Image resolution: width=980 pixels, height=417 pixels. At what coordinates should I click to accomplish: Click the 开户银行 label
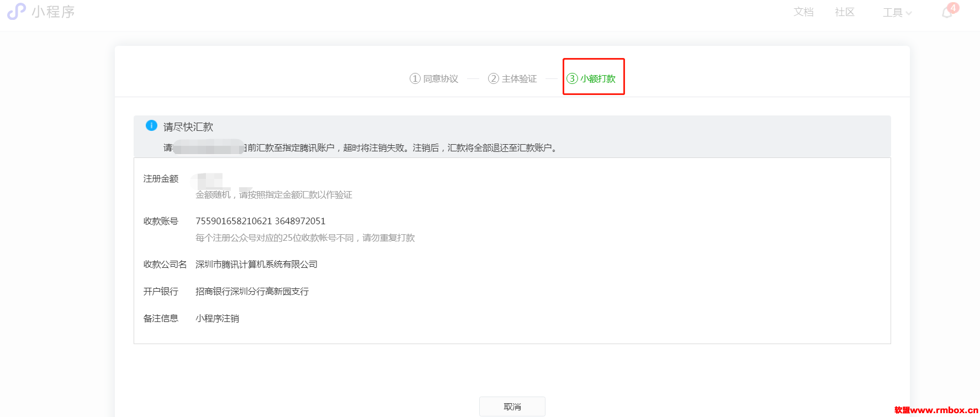pos(161,291)
